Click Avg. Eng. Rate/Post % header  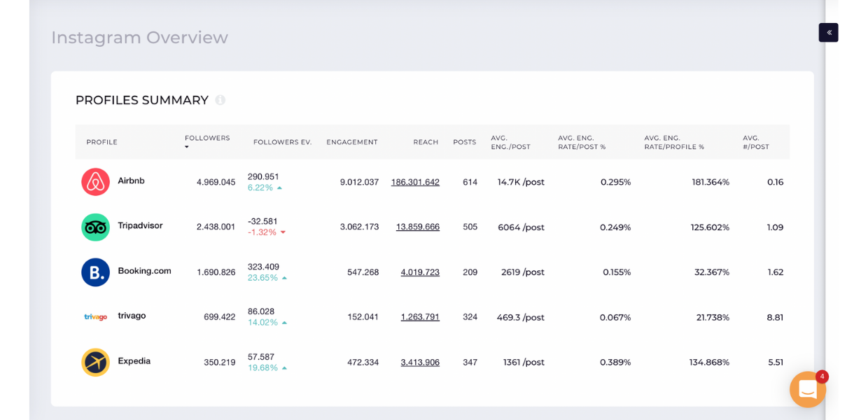point(582,142)
